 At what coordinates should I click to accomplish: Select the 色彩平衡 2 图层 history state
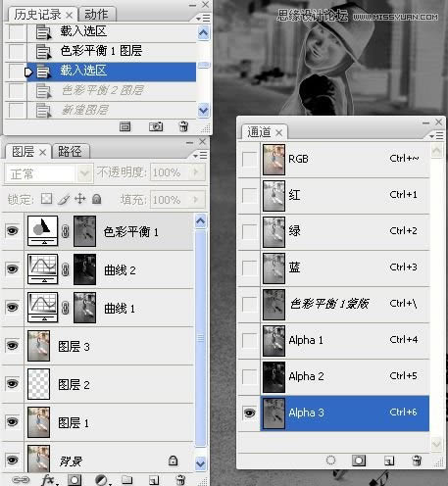(x=103, y=90)
